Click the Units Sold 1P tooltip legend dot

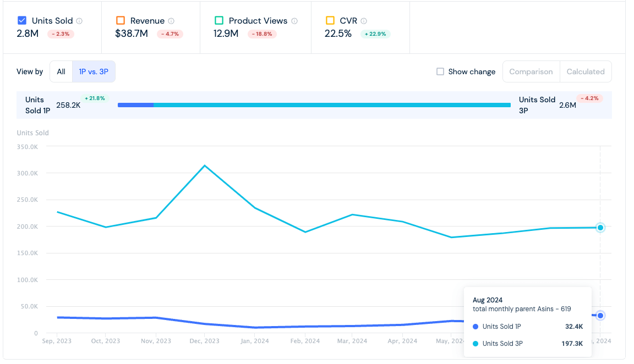click(475, 327)
